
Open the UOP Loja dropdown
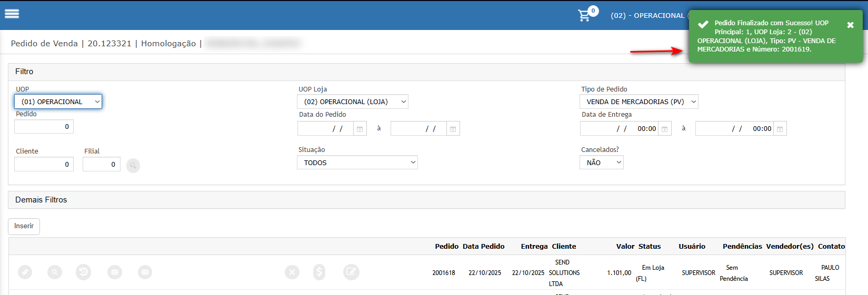pos(352,101)
